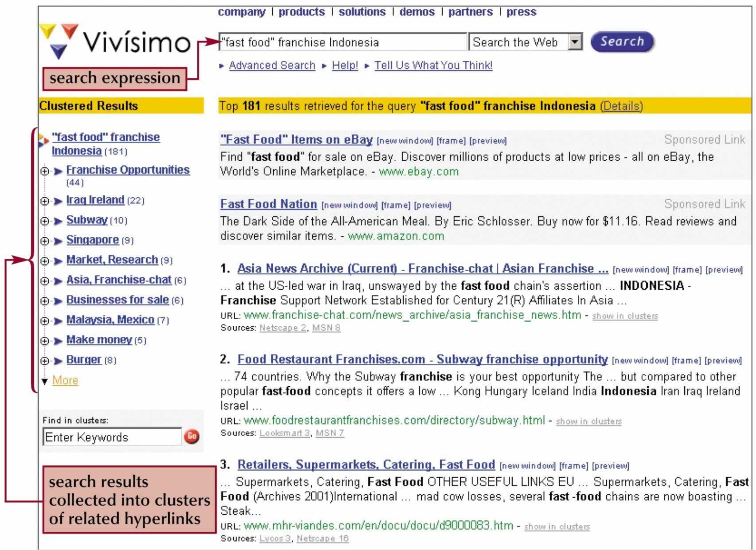The width and height of the screenshot is (756, 550).
Task: Open the company menu item
Action: [242, 12]
